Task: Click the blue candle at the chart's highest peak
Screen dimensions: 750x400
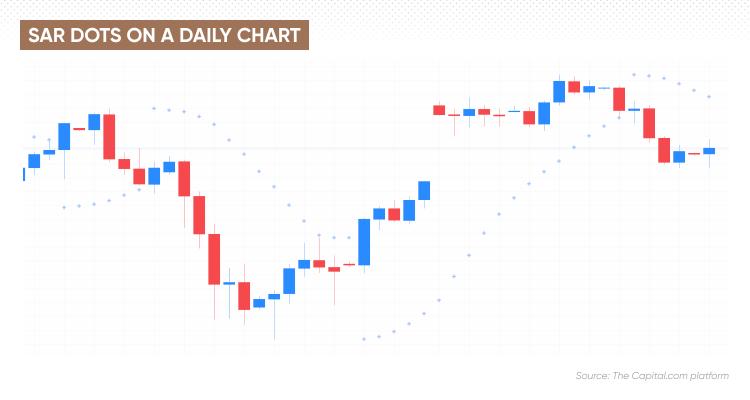Action: coord(559,91)
